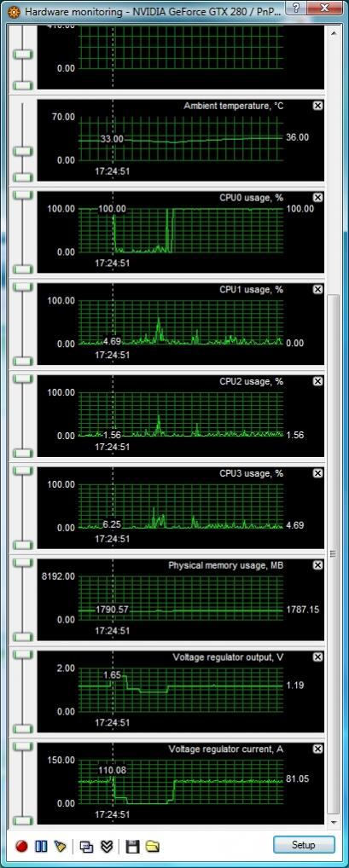Pause monitoring with the blue pause icon
349x868 pixels.
point(41,846)
